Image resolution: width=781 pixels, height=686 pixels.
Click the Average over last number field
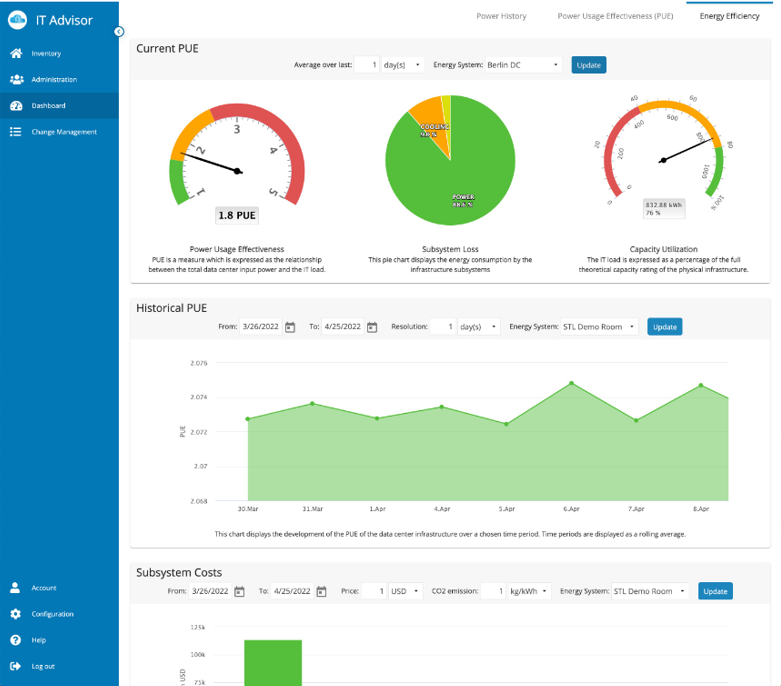click(367, 65)
